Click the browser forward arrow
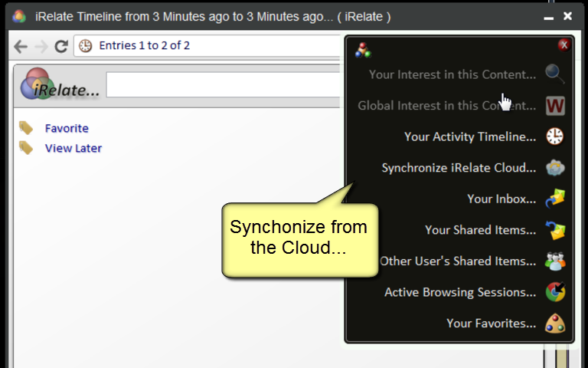This screenshot has width=588, height=368. pos(41,46)
